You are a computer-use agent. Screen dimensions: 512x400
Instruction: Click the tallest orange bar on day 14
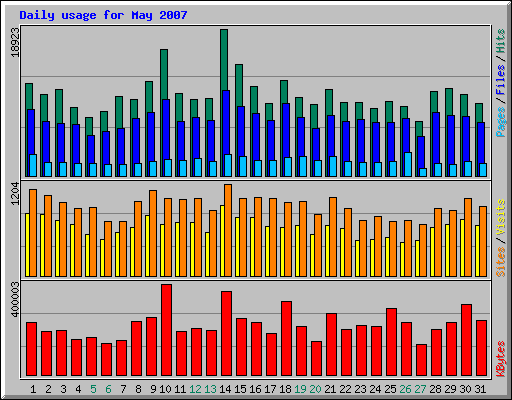[x=228, y=230]
